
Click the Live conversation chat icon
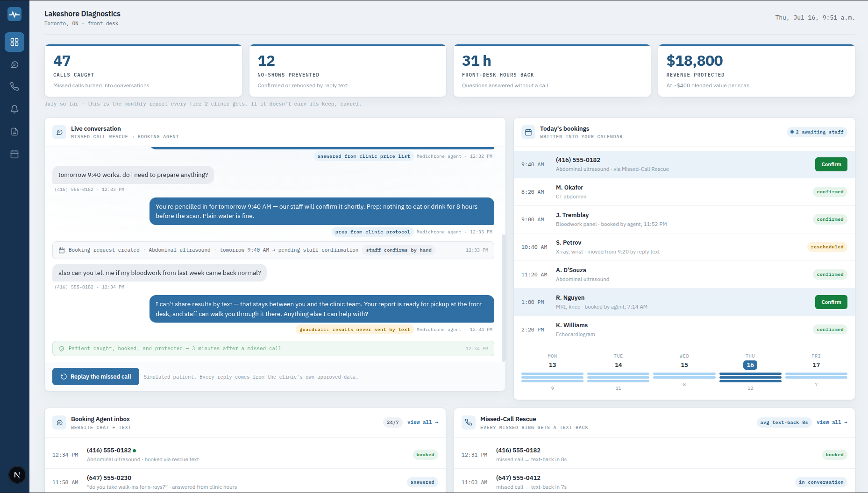tap(59, 132)
